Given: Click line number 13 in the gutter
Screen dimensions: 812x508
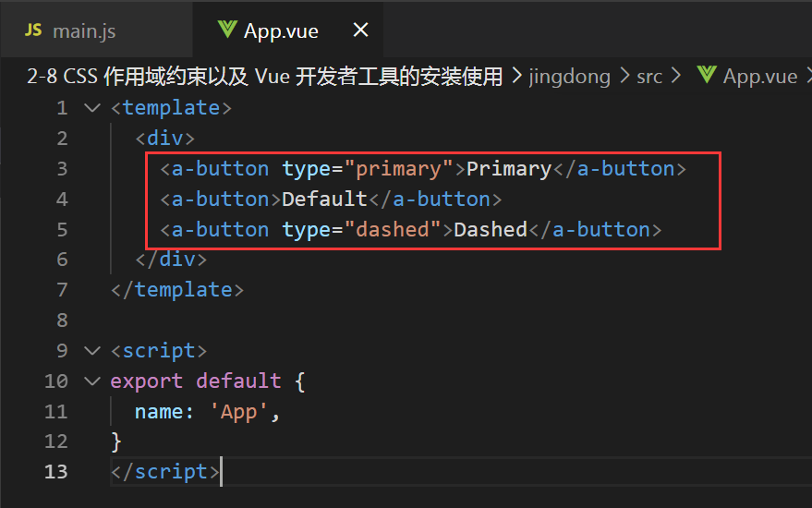Looking at the screenshot, I should click(55, 472).
